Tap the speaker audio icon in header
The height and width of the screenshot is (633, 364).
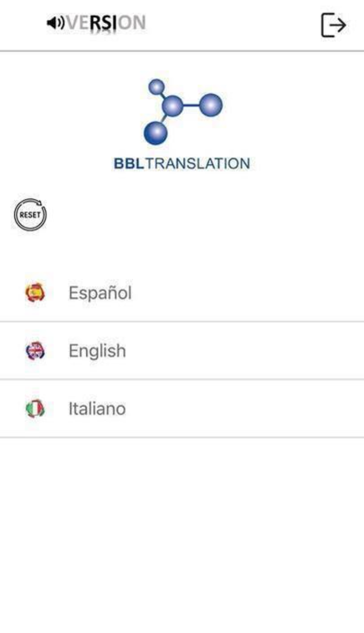[x=56, y=23]
